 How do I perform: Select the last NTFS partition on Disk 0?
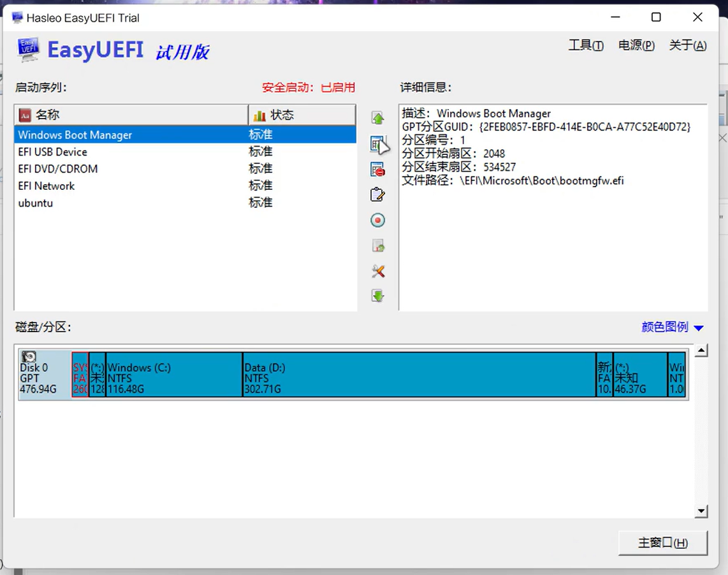676,374
